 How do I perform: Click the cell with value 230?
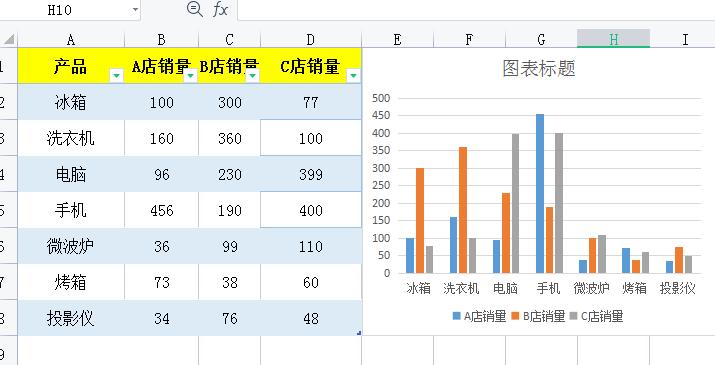click(x=229, y=174)
